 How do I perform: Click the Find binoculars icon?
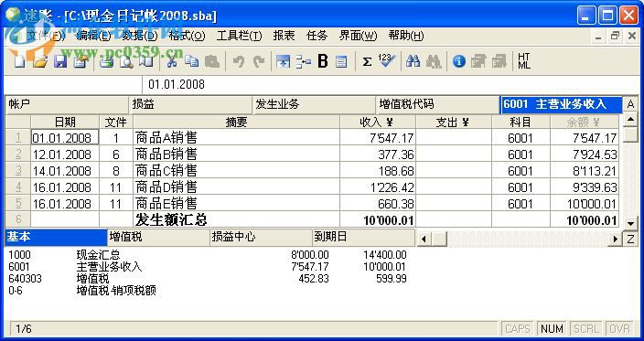[413, 61]
